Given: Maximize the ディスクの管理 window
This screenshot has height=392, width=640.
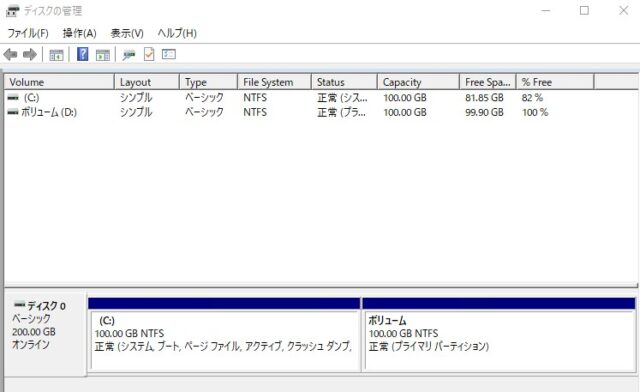Looking at the screenshot, I should [x=584, y=11].
